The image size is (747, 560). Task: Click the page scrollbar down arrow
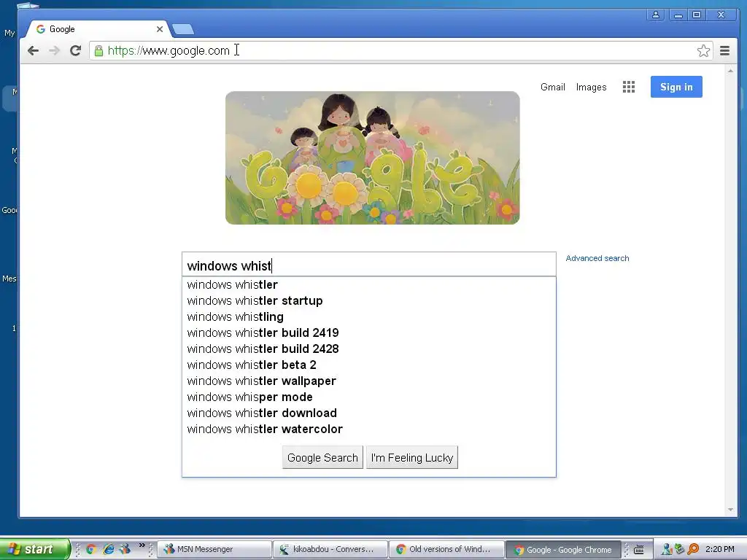coord(730,510)
